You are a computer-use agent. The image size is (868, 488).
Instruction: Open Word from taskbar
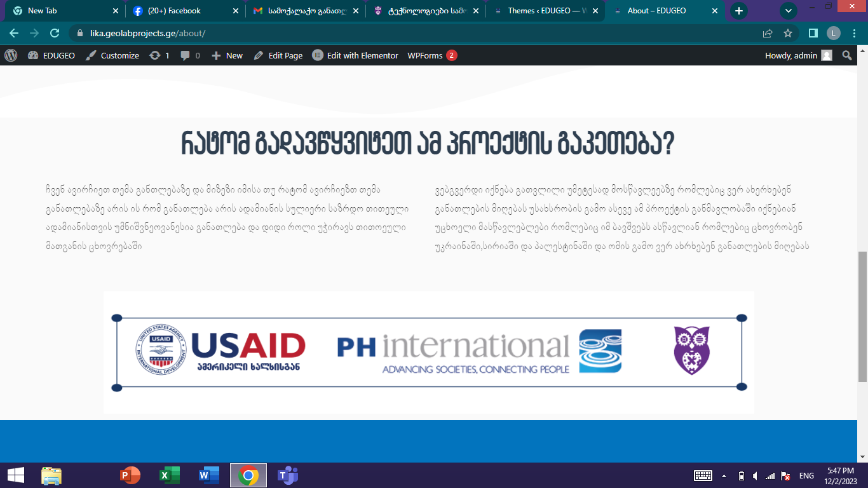coord(209,475)
